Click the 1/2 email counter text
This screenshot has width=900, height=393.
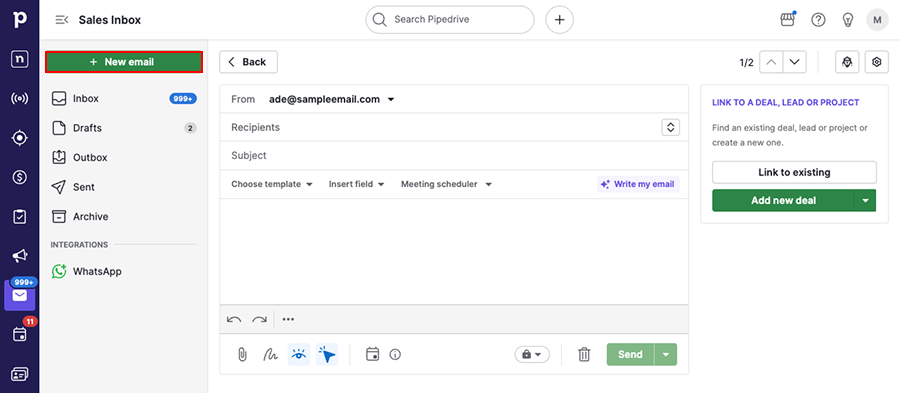[x=746, y=63]
